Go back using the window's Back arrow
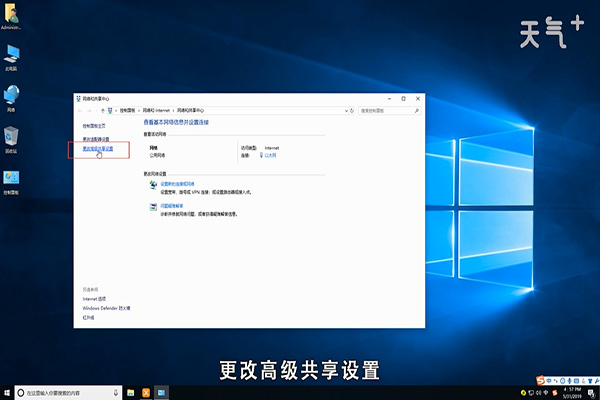This screenshot has width=600, height=400. [x=80, y=111]
